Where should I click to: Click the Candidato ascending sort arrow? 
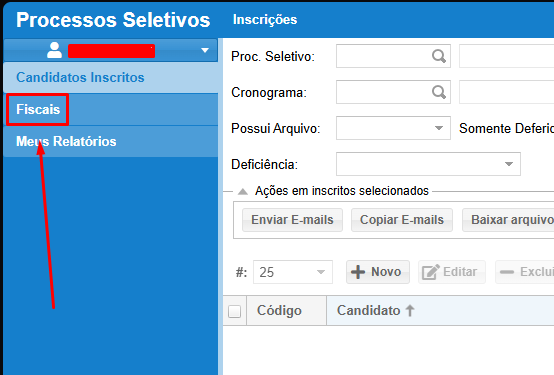click(410, 311)
